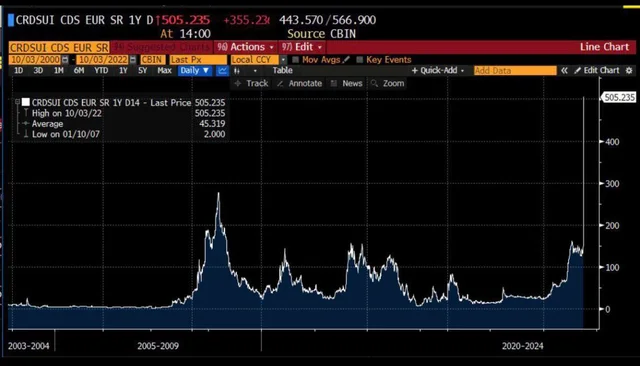Click the '443.570/566.900' bid-ask quote
This screenshot has width=640, height=366.
coord(327,20)
